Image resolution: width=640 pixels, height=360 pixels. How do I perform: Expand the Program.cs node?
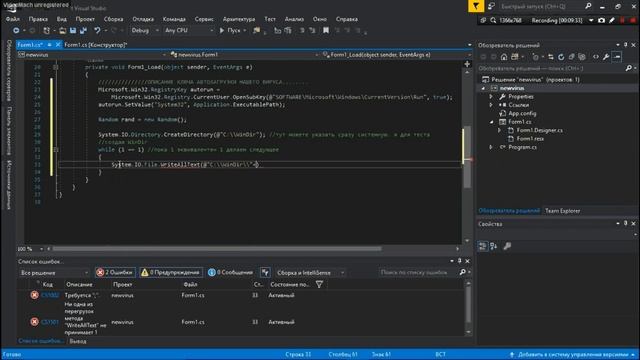click(x=491, y=147)
